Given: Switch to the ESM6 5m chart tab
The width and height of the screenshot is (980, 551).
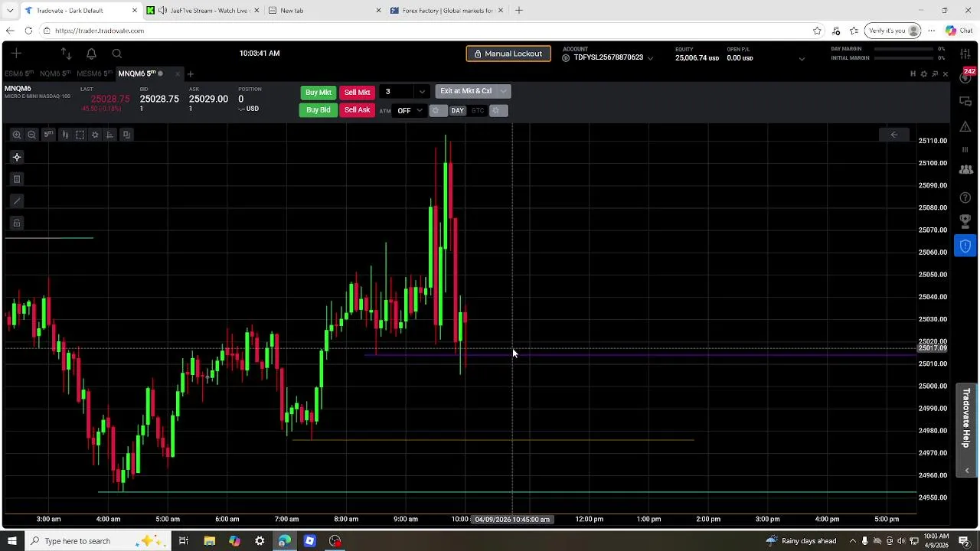Looking at the screenshot, I should tap(19, 73).
